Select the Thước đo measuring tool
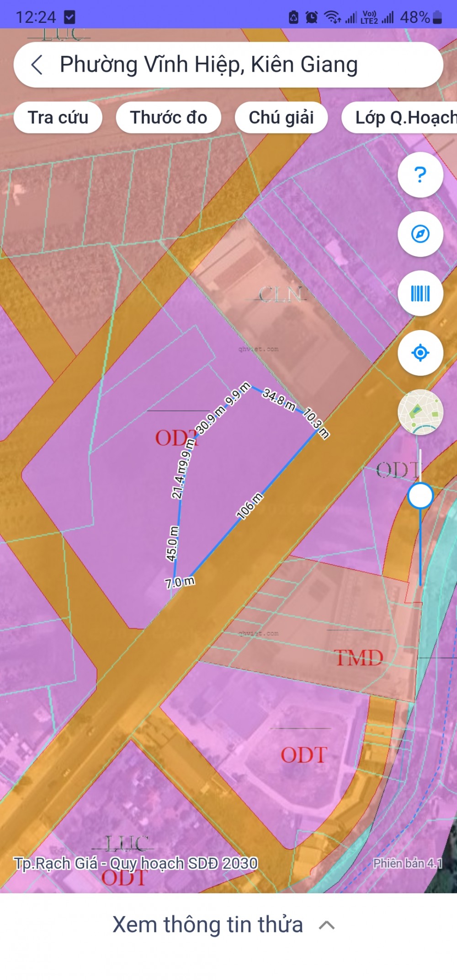 (x=169, y=117)
